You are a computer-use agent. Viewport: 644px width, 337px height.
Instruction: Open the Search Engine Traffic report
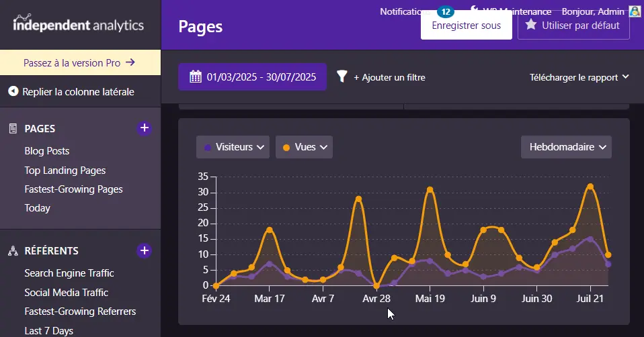click(x=69, y=273)
